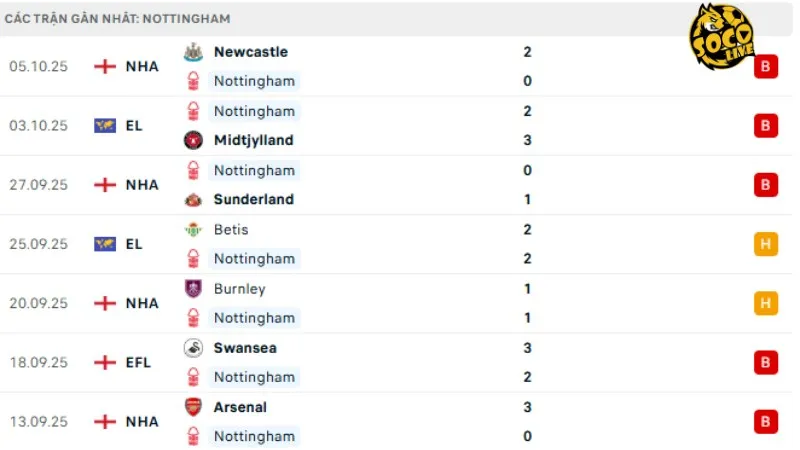Click the 13.09.25 match date
800x450 pixels.
point(39,422)
